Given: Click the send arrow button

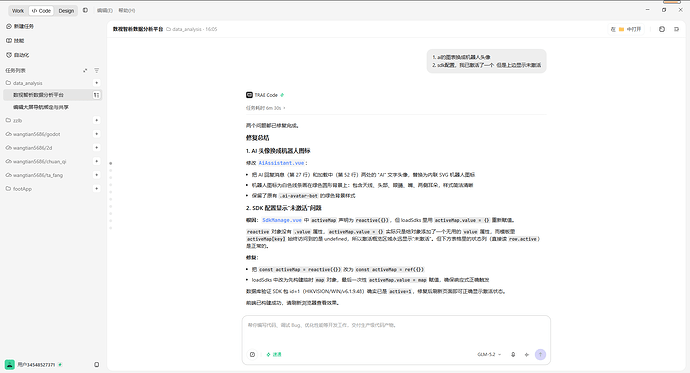Looking at the screenshot, I should (540, 355).
